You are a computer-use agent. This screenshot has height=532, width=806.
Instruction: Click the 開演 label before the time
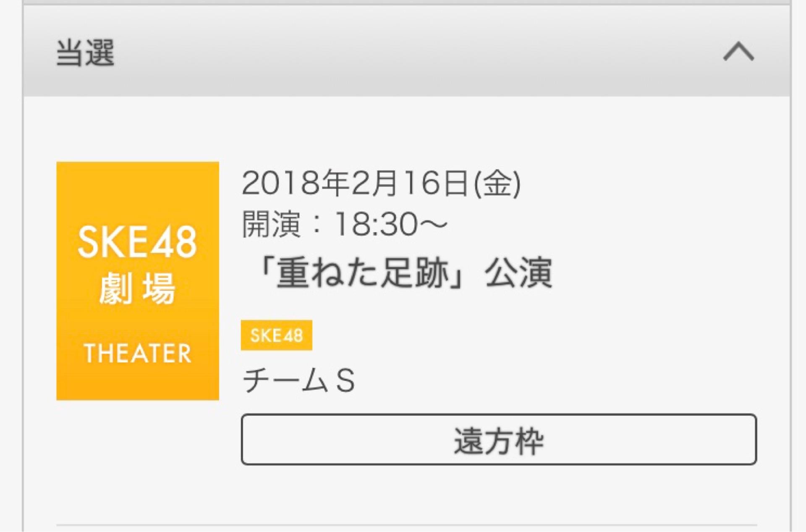[x=271, y=223]
